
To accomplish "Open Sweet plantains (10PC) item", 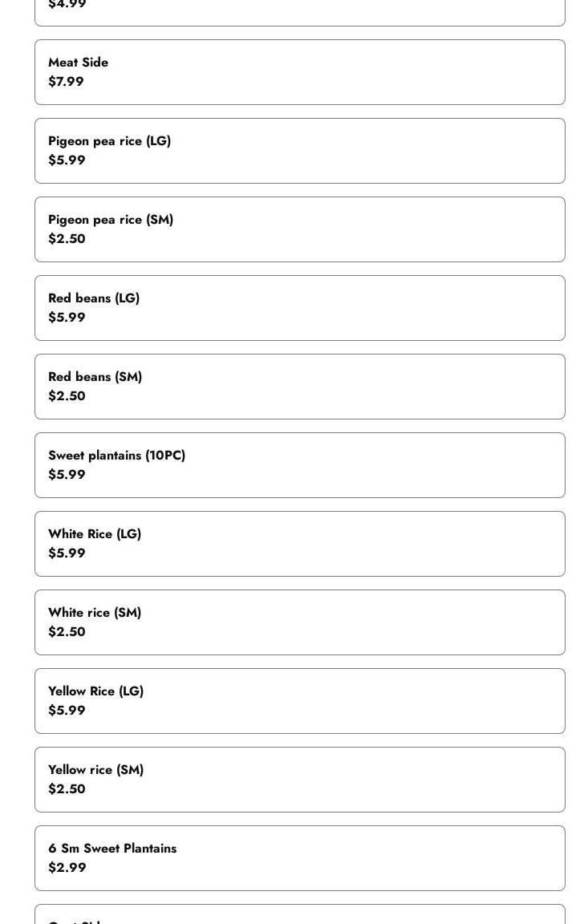I will coord(299,465).
